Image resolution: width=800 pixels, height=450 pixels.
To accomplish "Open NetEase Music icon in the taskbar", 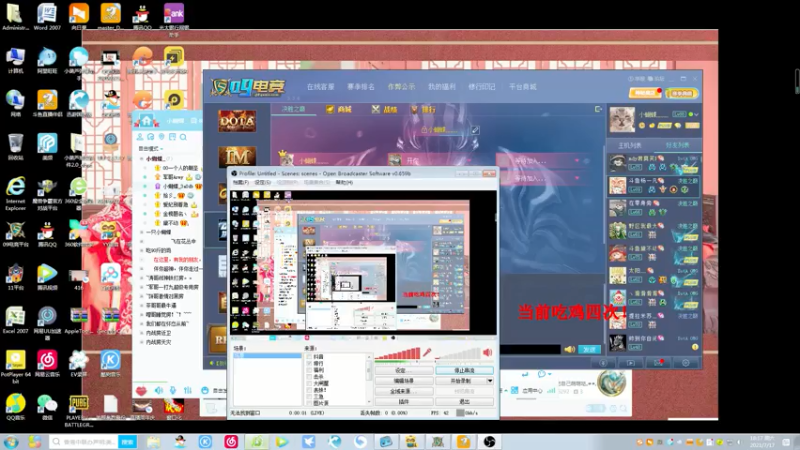I will click(x=231, y=441).
